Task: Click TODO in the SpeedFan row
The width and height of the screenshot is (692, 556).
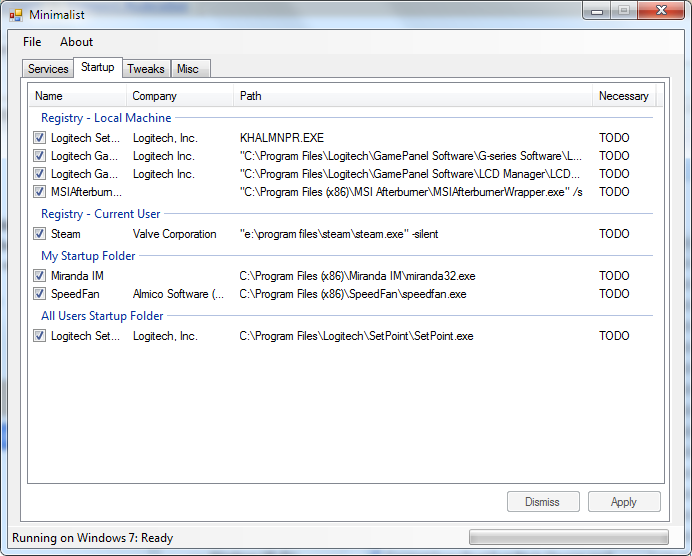Action: pyautogui.click(x=614, y=294)
